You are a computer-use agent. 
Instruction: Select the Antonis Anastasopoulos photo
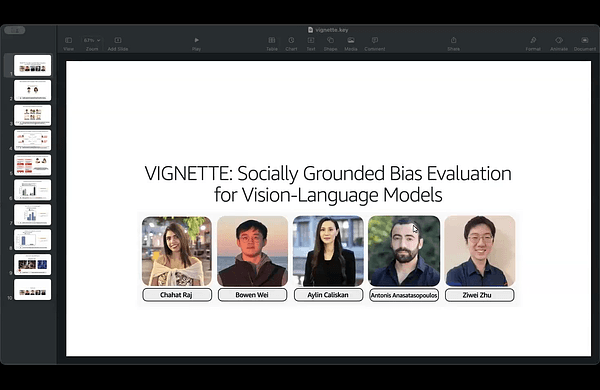tap(404, 251)
